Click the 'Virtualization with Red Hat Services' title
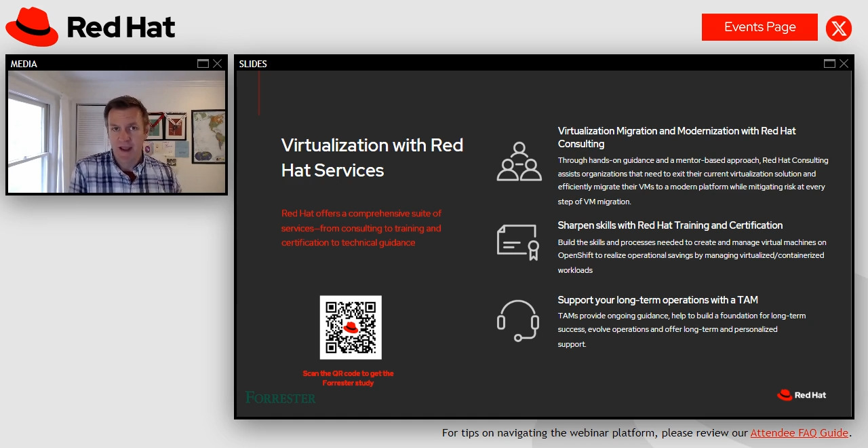The width and height of the screenshot is (868, 448). (372, 157)
